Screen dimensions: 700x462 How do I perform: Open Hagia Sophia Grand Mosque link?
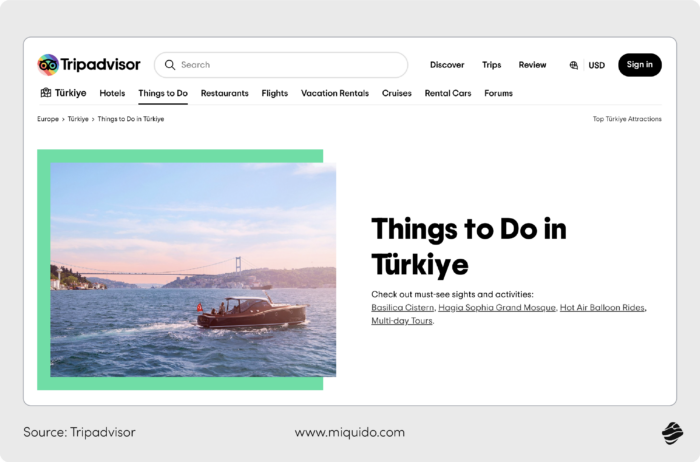point(497,308)
